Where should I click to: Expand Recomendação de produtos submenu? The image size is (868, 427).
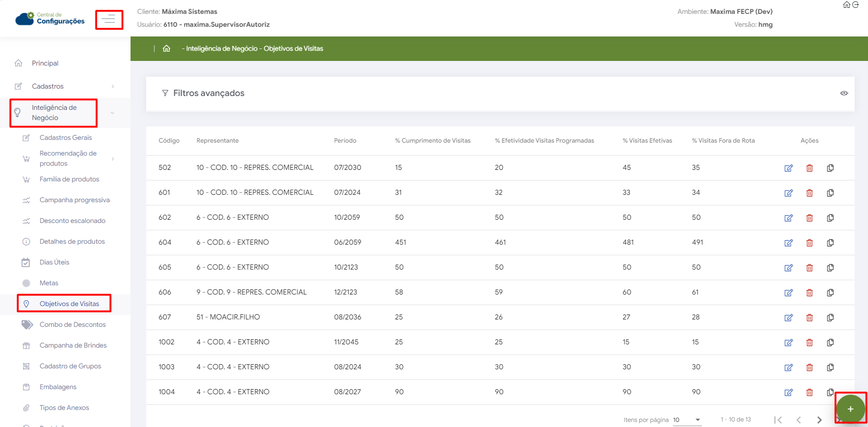pyautogui.click(x=69, y=158)
